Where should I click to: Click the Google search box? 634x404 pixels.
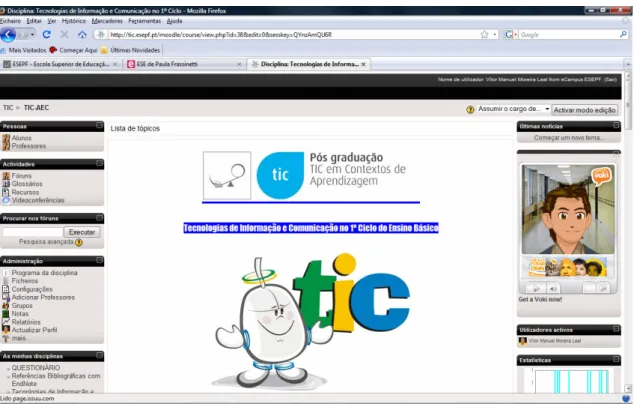pos(569,35)
